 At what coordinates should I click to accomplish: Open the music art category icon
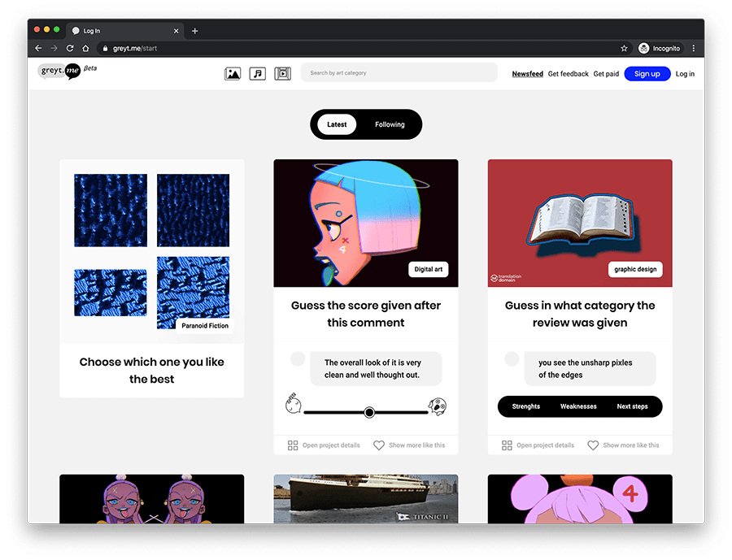tap(257, 74)
